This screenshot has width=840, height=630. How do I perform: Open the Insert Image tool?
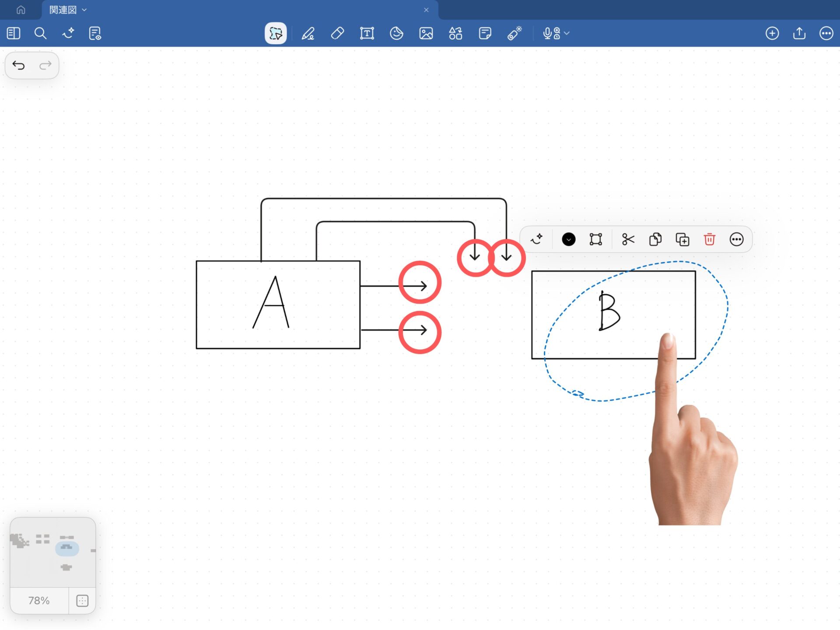426,33
